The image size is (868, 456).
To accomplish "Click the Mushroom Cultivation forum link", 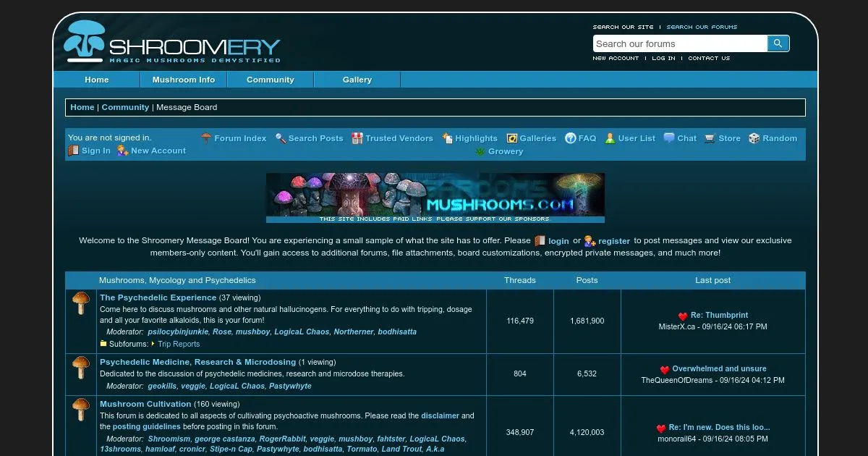I will point(145,404).
